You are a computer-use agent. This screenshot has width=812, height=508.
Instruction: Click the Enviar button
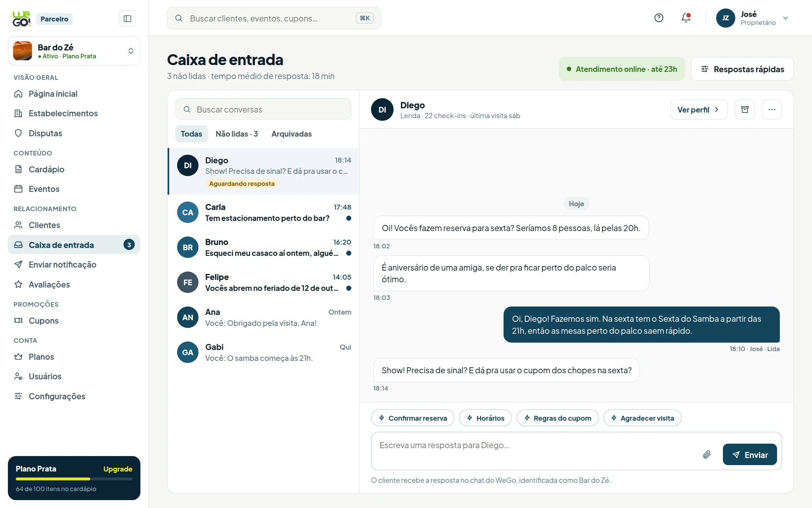pos(750,455)
